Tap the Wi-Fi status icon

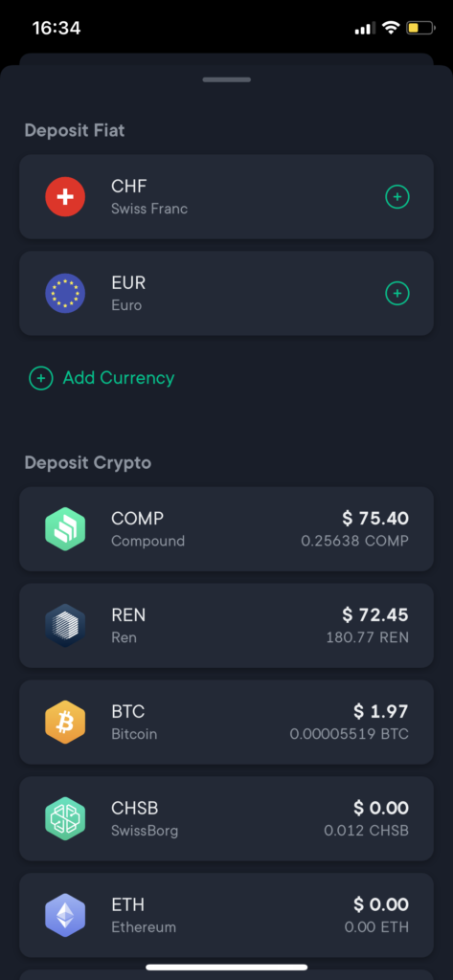pos(391,28)
